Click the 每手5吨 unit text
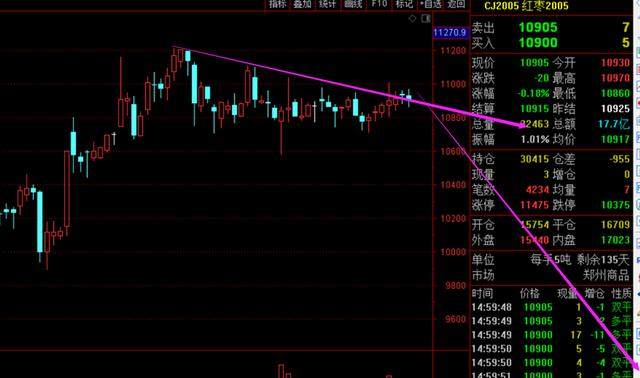Image resolution: width=640 pixels, height=378 pixels. (551, 260)
